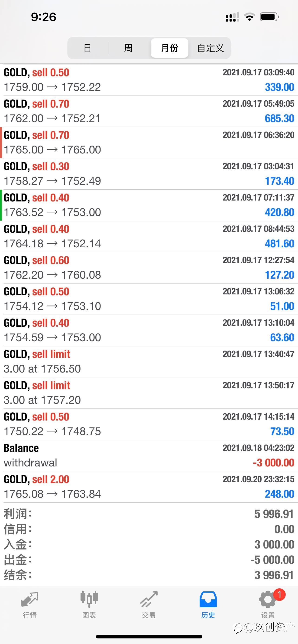Screen dimensions: 298x644
Task: Open 设置 settings gear icon
Action: coord(267,599)
